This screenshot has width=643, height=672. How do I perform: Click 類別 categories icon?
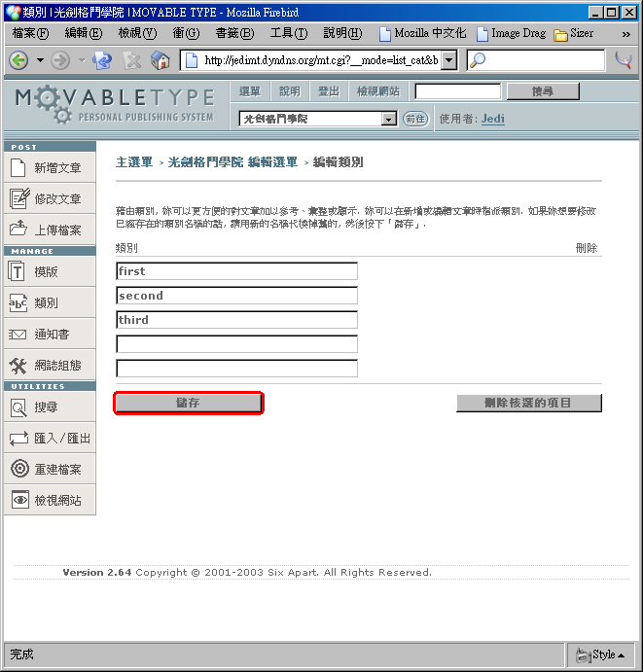(x=18, y=303)
